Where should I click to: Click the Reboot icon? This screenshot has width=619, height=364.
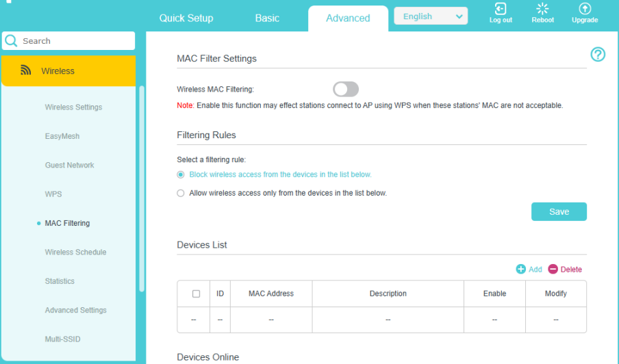click(x=542, y=9)
